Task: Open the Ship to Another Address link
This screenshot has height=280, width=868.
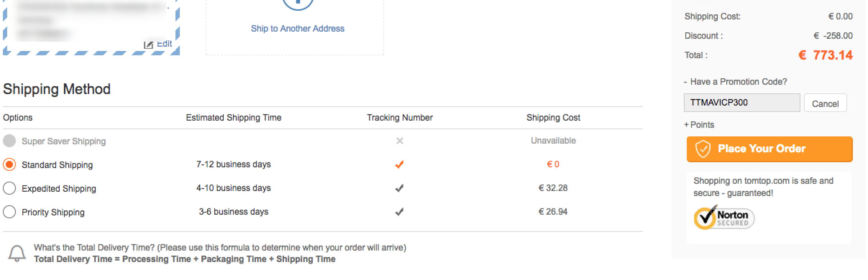Action: click(x=297, y=29)
